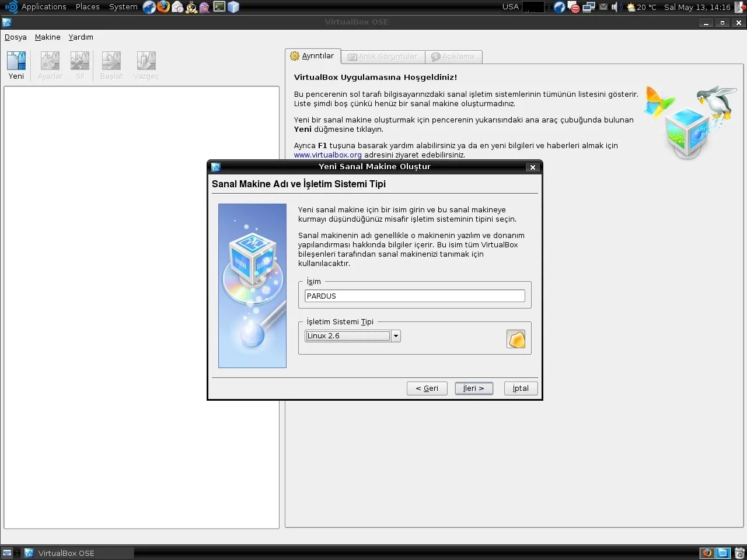Click the wolf icon in the system tray

[x=560, y=7]
